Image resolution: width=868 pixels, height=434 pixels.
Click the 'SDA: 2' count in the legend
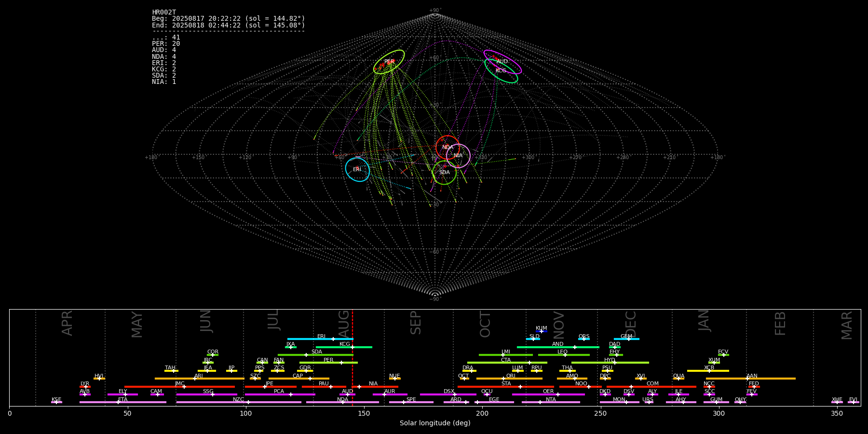pos(164,75)
